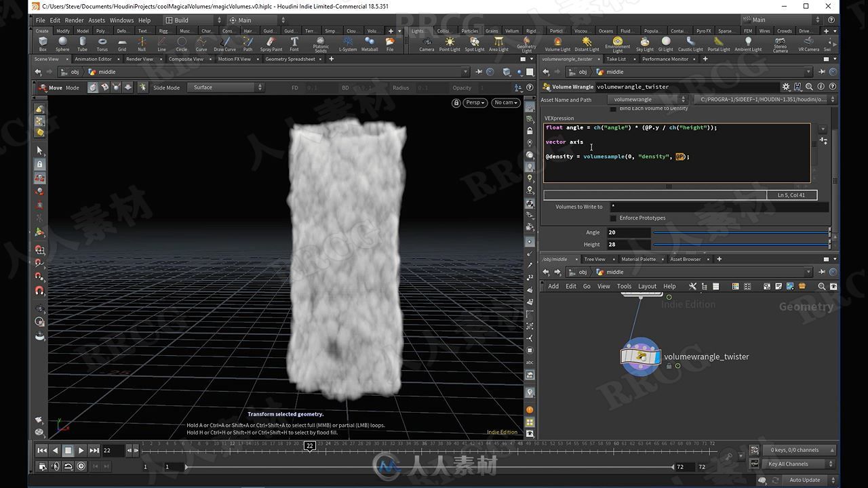Toggle the bypass flag on the volumewrangle_twister node

625,357
